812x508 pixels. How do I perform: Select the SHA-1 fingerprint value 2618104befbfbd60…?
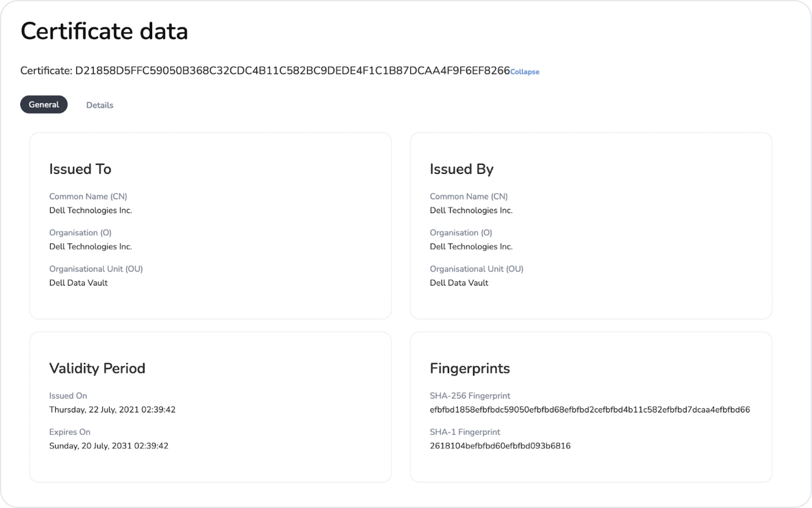point(500,446)
